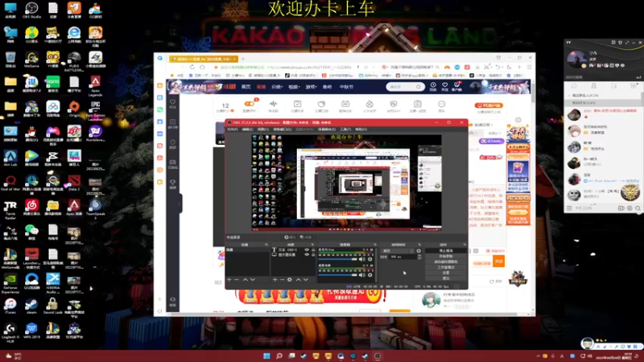Pop out OBS scenes dock panel icon
Image resolution: width=644 pixels, height=362 pixels.
[x=266, y=245]
